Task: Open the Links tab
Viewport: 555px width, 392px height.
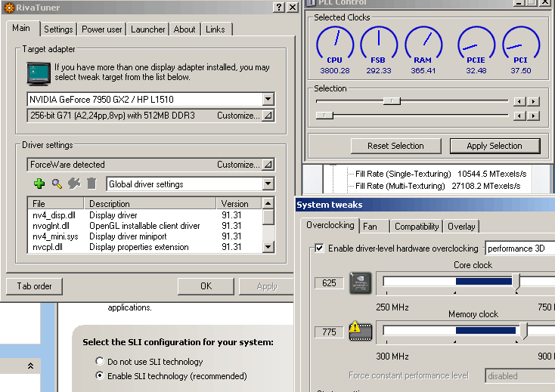Action: [215, 29]
